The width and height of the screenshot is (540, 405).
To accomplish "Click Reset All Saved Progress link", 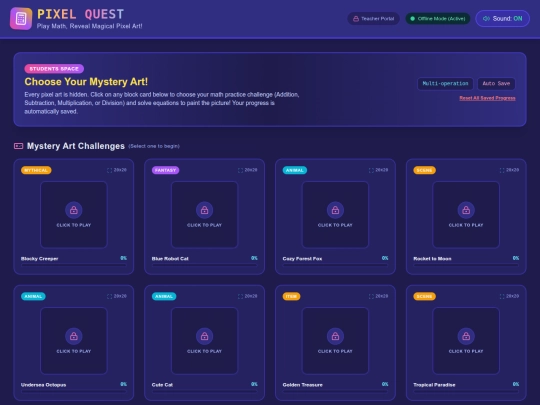I will [x=487, y=98].
